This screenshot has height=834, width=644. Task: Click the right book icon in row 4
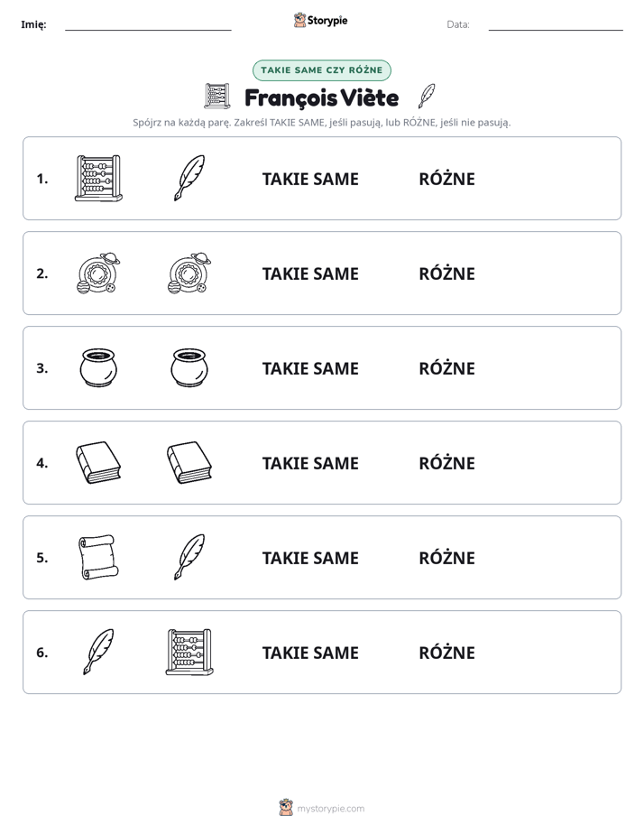189,462
